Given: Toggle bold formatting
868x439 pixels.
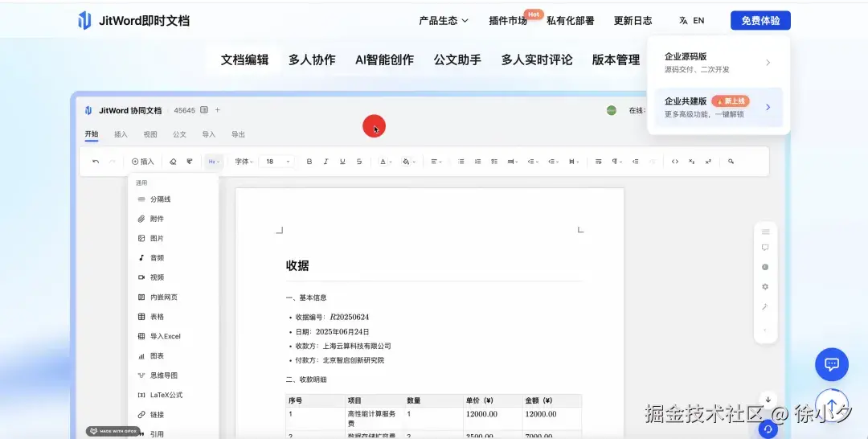Looking at the screenshot, I should (x=309, y=162).
